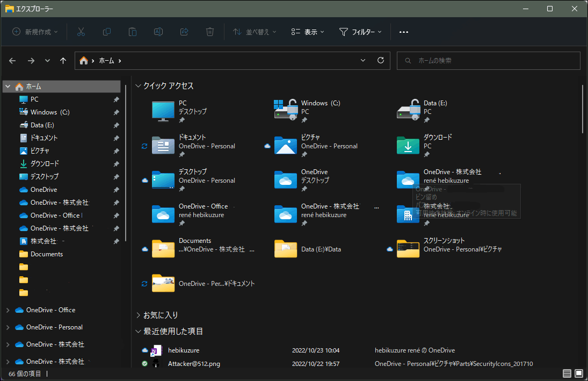The image size is (588, 381).
Task: Open OneDrive デスクトップ tile
Action: 302,180
